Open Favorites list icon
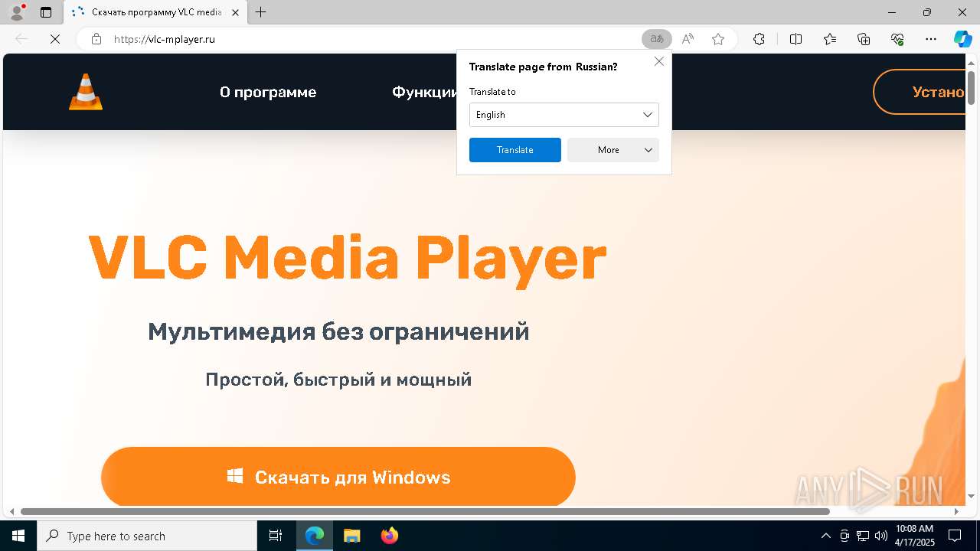 pos(830,39)
